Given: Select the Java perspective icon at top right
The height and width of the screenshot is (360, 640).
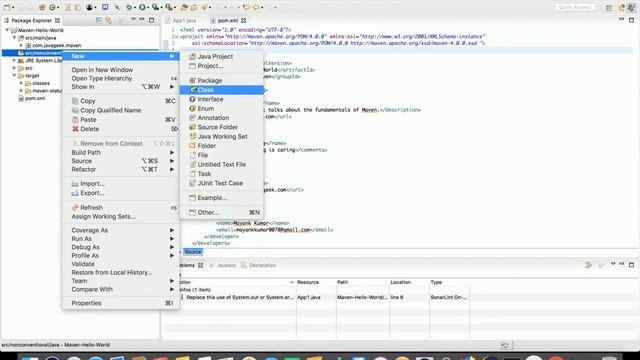Looking at the screenshot, I should coord(631,7).
